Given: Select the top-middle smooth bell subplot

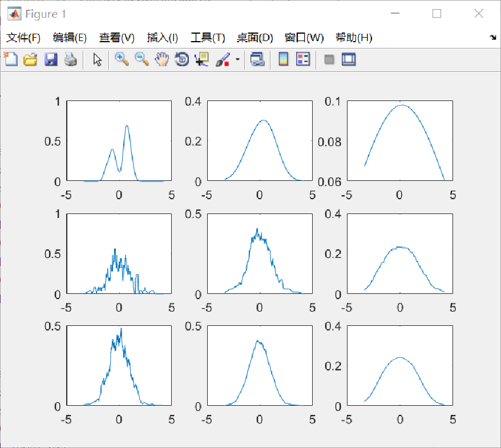Looking at the screenshot, I should pos(260,140).
